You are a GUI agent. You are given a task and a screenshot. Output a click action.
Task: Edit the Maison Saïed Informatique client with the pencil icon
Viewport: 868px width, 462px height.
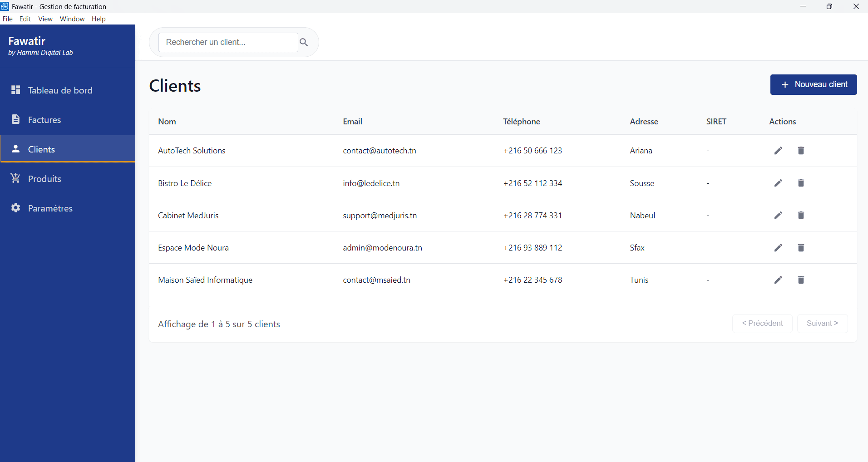click(x=778, y=280)
